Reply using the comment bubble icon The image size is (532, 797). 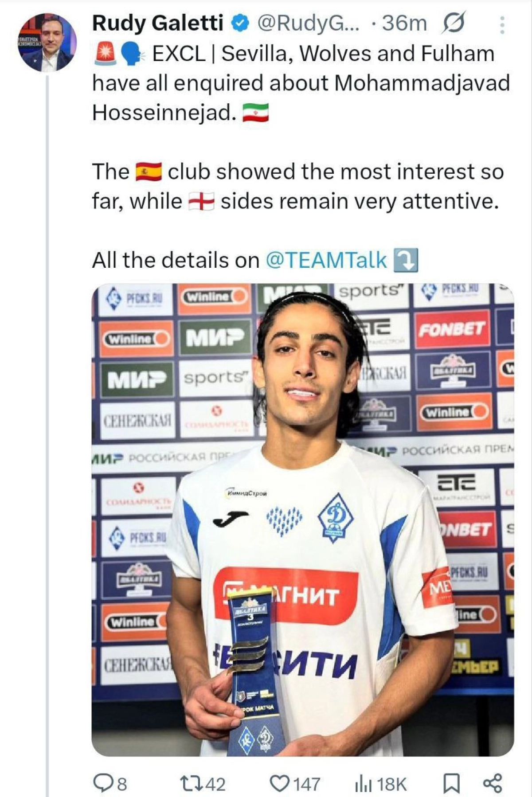click(103, 783)
